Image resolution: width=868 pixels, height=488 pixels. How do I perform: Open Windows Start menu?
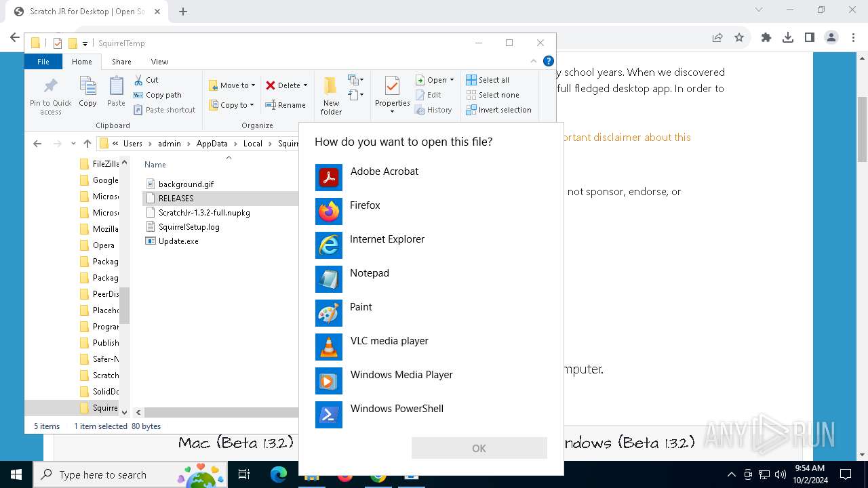click(x=16, y=474)
